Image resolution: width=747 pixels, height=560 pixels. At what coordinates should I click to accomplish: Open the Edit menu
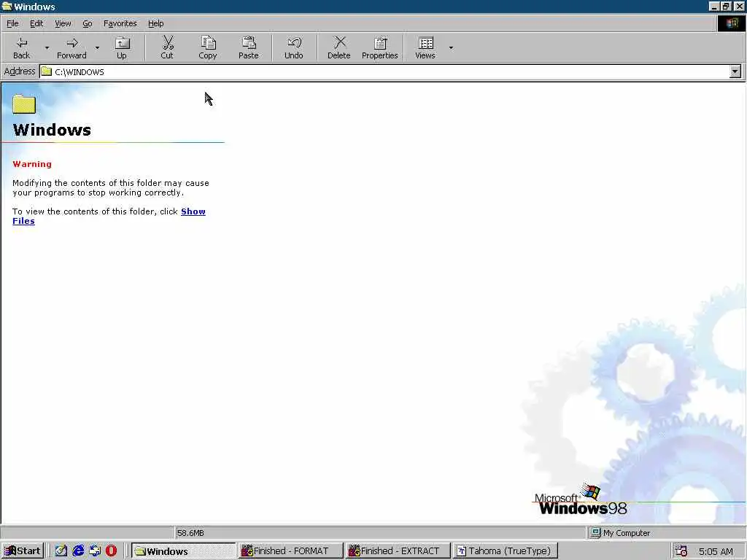click(x=36, y=23)
